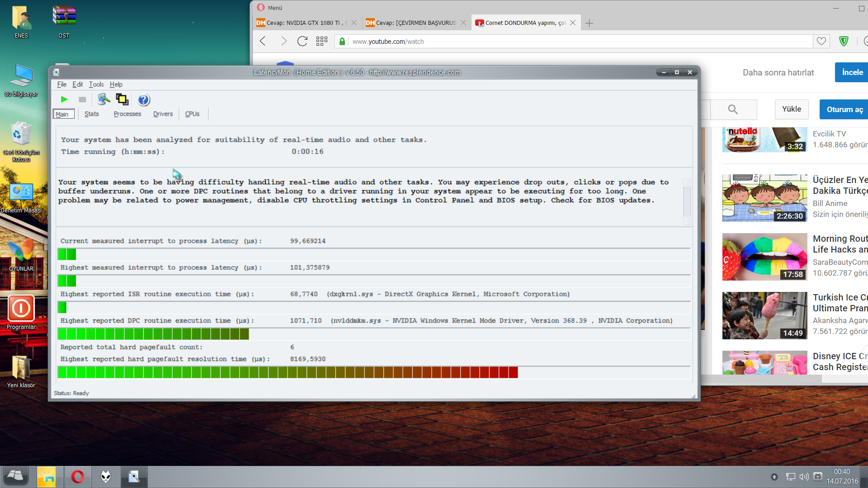Open a new Opera tab with plus
This screenshot has width=868, height=488.
pos(589,23)
